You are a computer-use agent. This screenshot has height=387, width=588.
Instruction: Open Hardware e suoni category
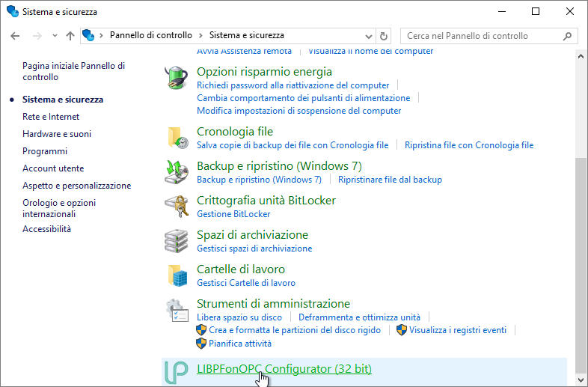point(57,134)
